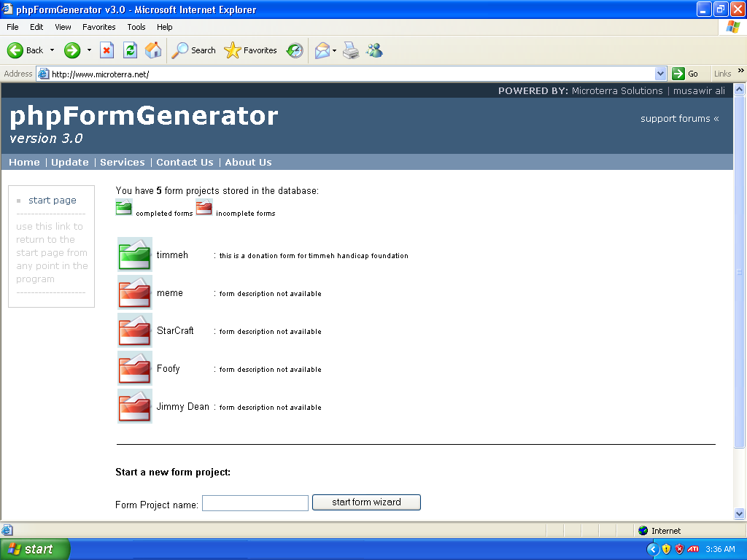Screen dimensions: 747x560
Task: Click the Windows start button
Action: tap(35, 549)
